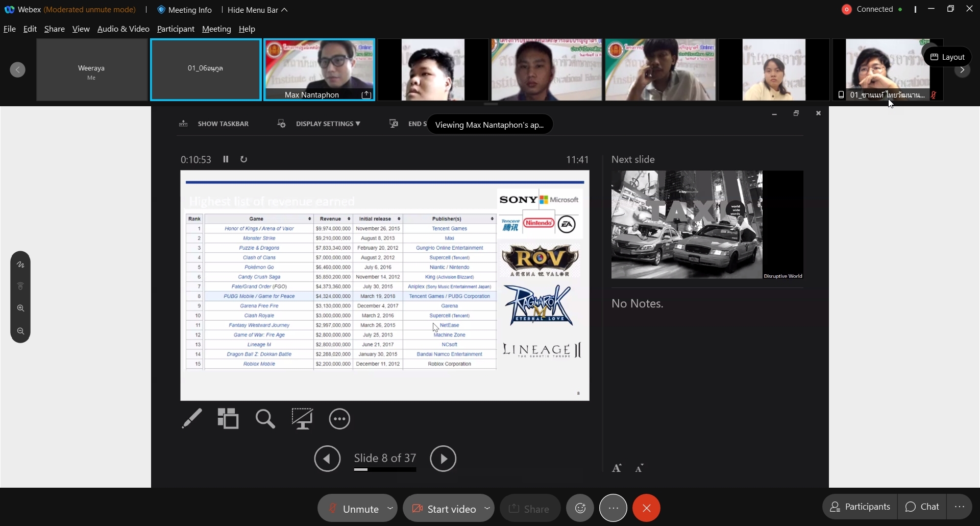Open the File menu
The height and width of the screenshot is (526, 980).
[10, 29]
